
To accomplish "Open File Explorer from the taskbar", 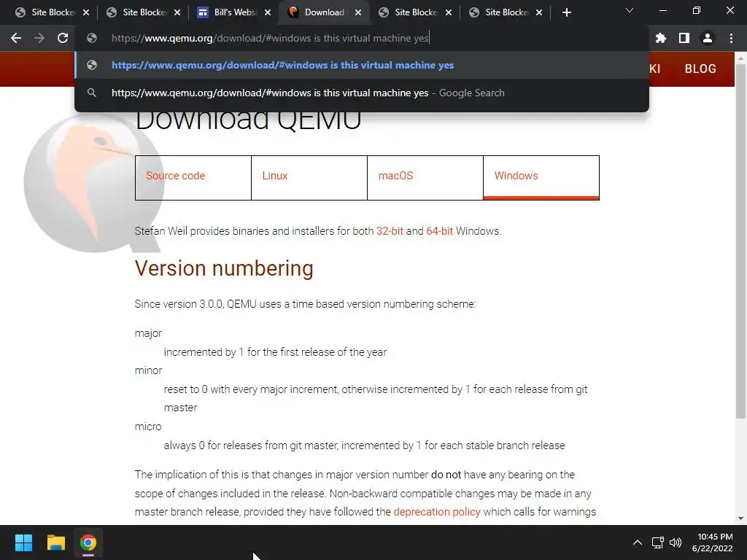I will pyautogui.click(x=55, y=542).
